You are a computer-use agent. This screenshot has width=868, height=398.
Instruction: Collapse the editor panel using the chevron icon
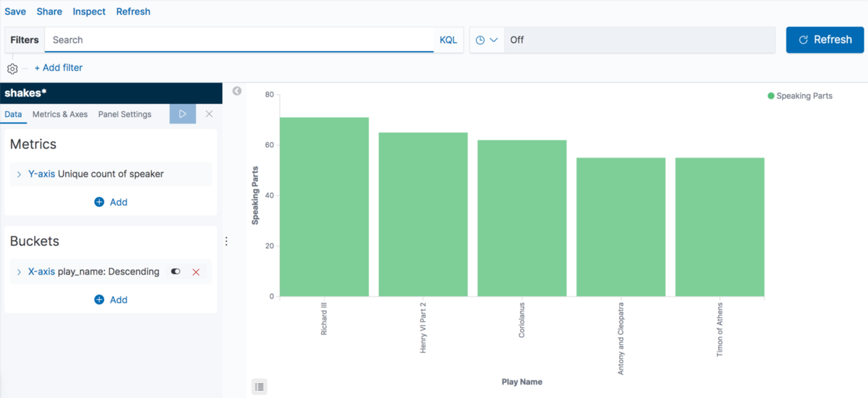[236, 91]
